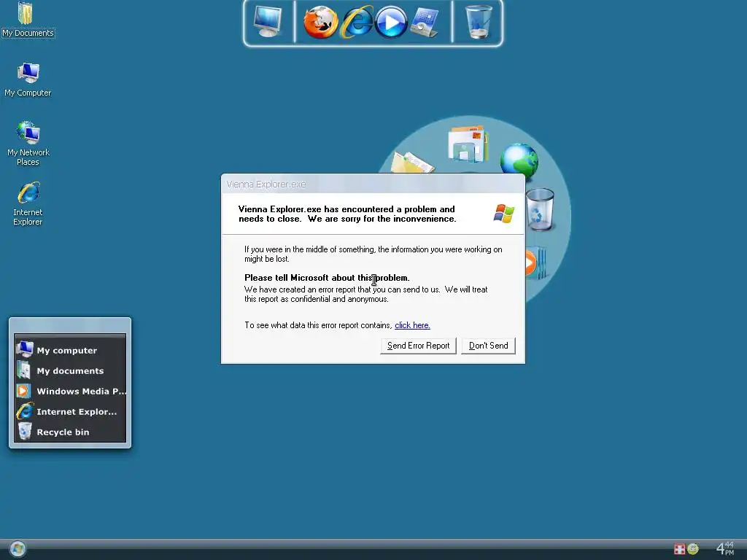This screenshot has width=747, height=560.
Task: Open Recycle Bin in the top dock
Action: [x=478, y=21]
